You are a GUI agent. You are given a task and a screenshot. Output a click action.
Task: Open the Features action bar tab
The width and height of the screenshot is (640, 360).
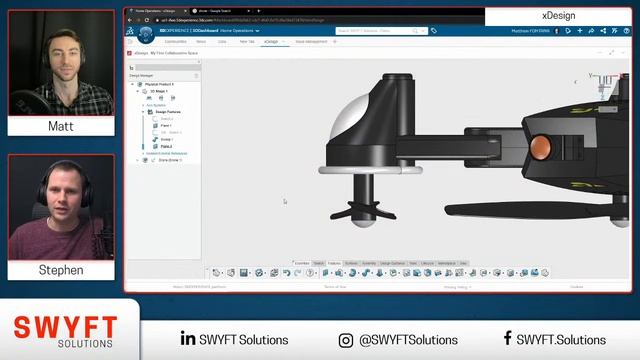334,263
